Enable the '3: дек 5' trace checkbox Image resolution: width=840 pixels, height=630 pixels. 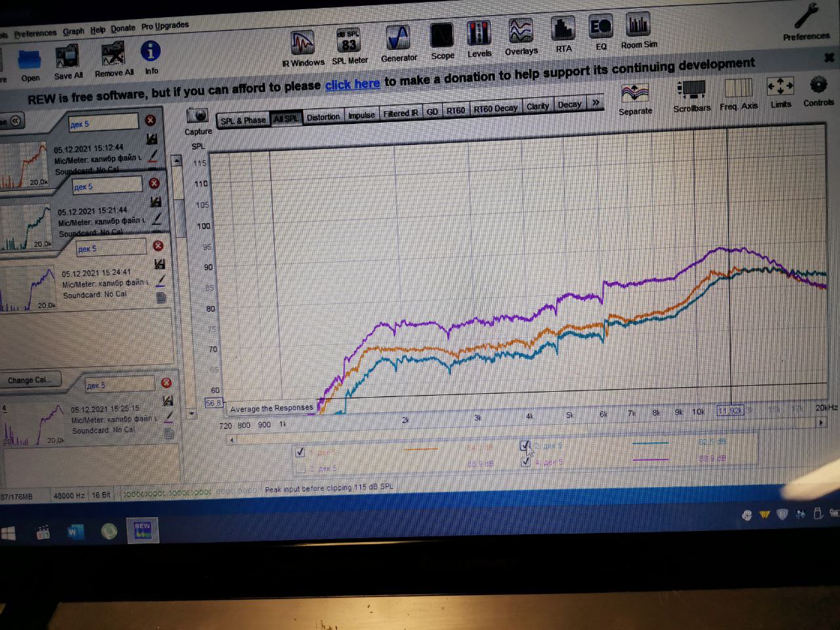click(x=300, y=469)
